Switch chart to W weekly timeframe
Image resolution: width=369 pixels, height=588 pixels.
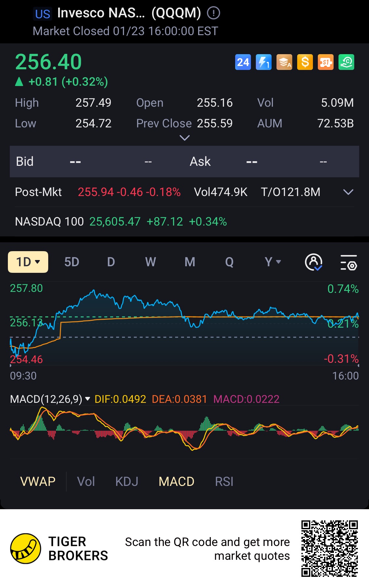(x=151, y=262)
